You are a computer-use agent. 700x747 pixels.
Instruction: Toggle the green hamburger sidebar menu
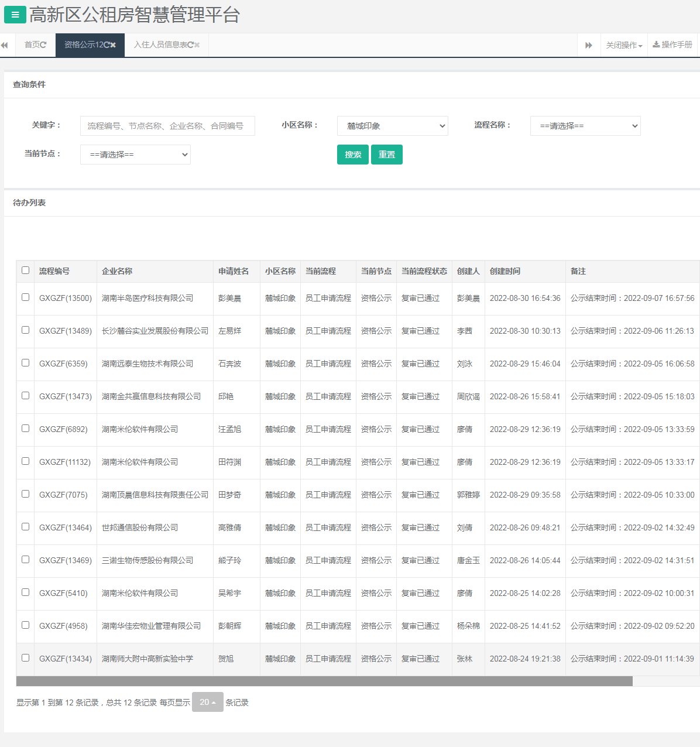tap(15, 15)
